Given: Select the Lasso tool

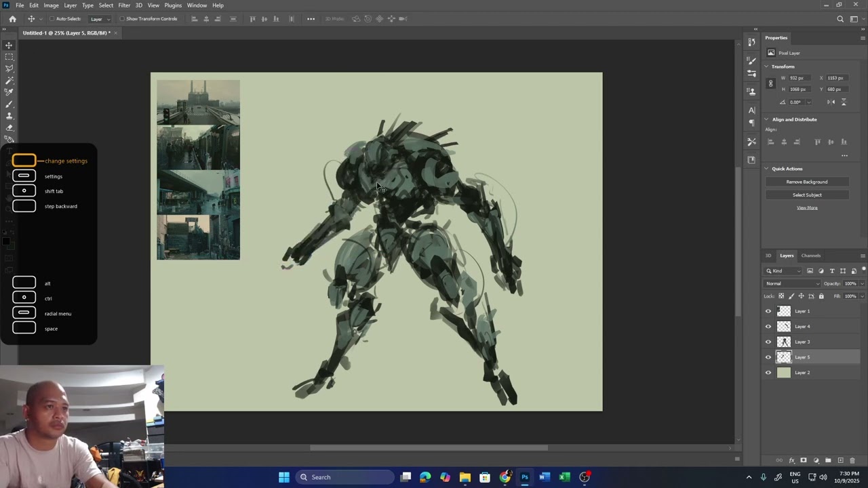Looking at the screenshot, I should (9, 68).
